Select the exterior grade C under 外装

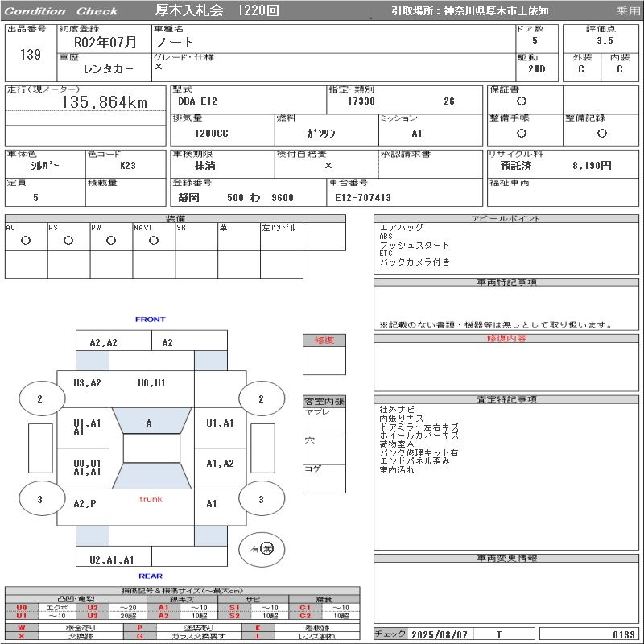point(580,69)
